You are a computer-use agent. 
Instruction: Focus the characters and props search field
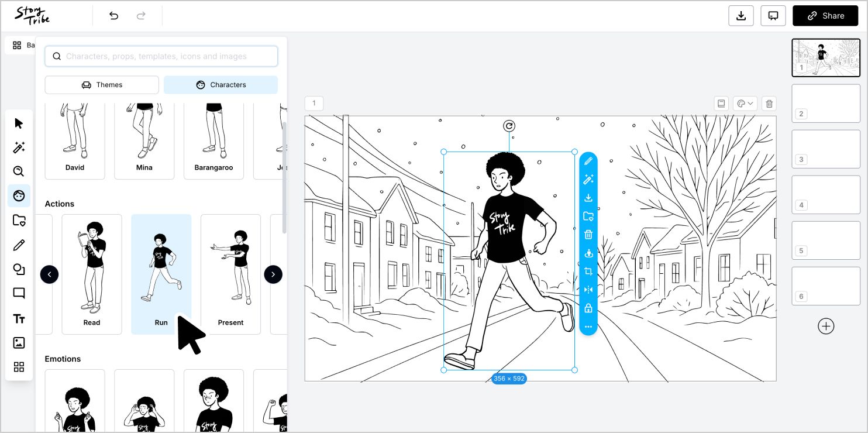click(161, 56)
